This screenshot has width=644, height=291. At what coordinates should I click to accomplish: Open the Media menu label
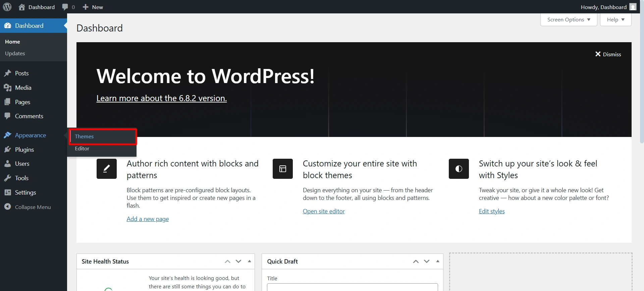tap(23, 88)
